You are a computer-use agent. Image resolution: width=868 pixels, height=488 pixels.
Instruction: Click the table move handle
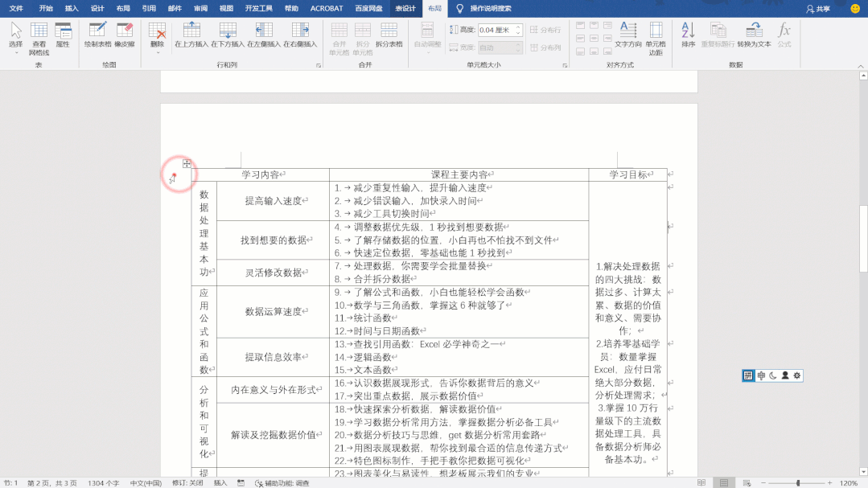tap(187, 164)
